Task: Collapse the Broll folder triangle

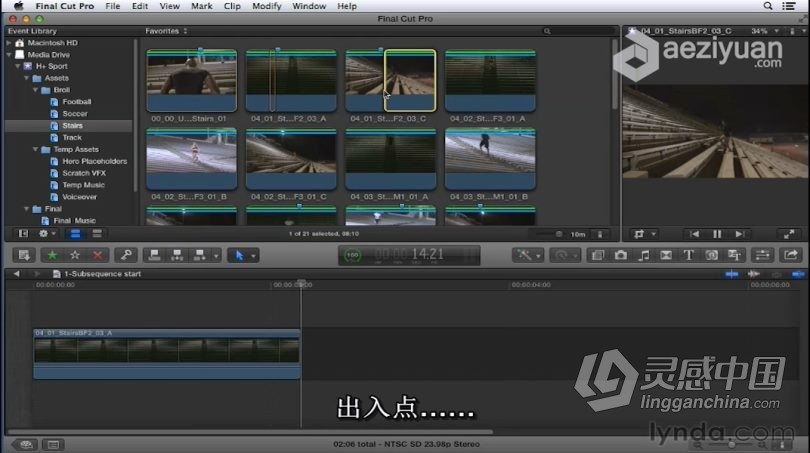Action: (x=36, y=90)
